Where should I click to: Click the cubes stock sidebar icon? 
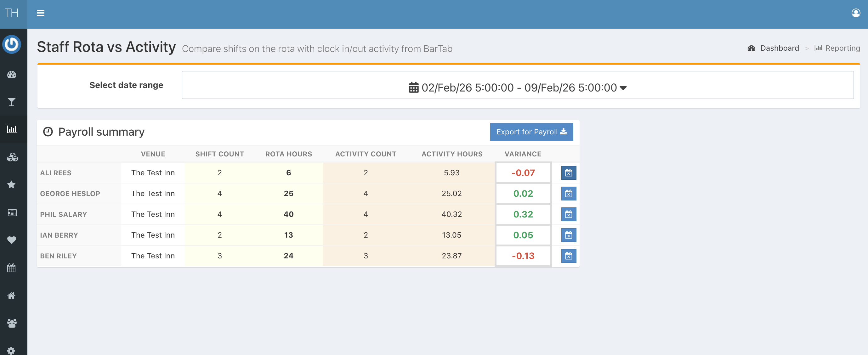tap(12, 157)
